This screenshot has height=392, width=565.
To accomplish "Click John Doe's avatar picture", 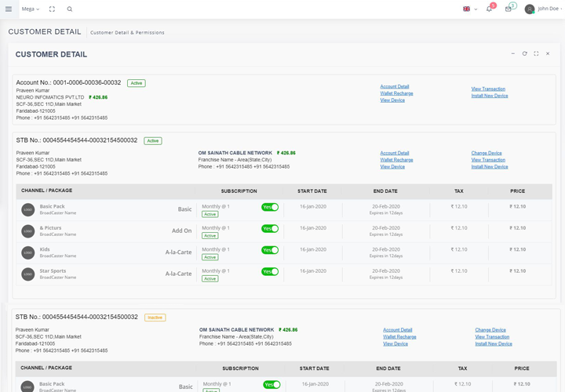I will [x=530, y=9].
